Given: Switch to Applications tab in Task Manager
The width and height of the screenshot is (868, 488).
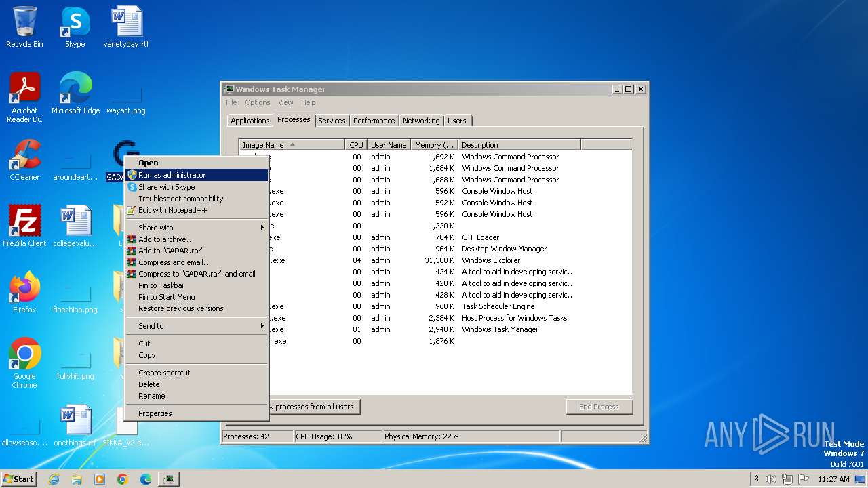Looking at the screenshot, I should (250, 121).
